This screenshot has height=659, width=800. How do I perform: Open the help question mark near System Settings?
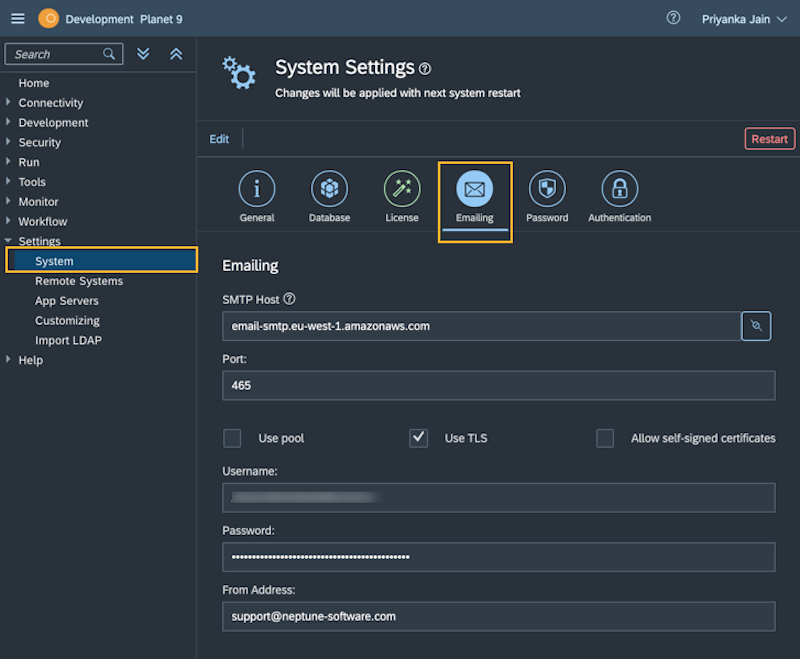point(424,67)
